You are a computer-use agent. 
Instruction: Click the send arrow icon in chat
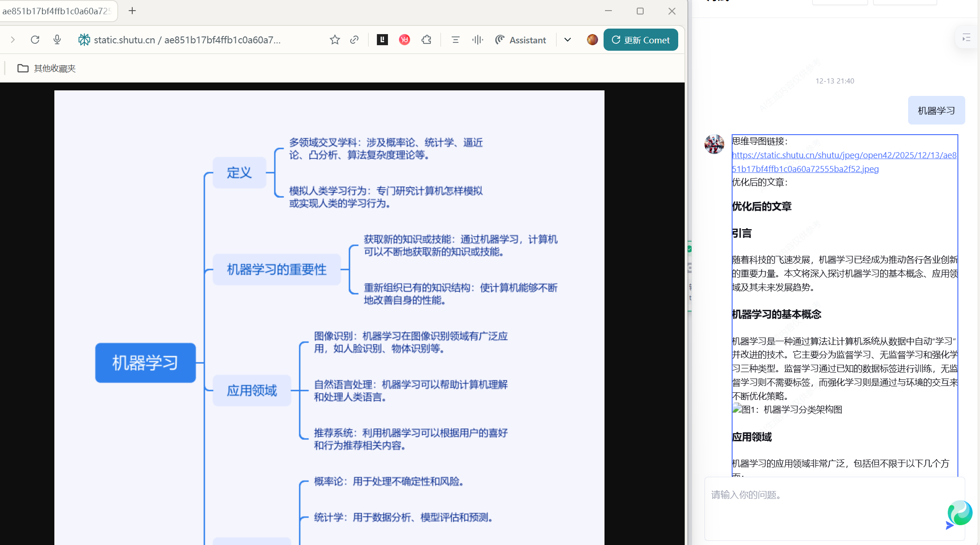coord(949,525)
